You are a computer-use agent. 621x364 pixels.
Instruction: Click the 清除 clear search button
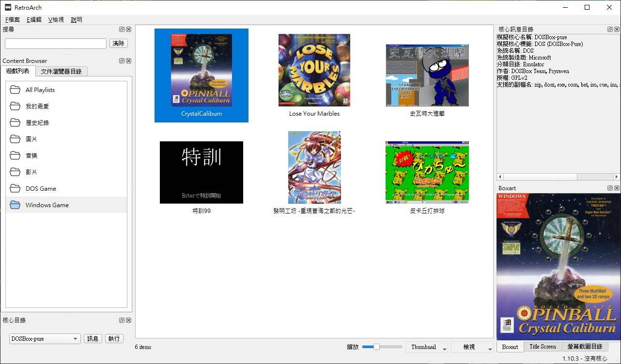pyautogui.click(x=118, y=44)
